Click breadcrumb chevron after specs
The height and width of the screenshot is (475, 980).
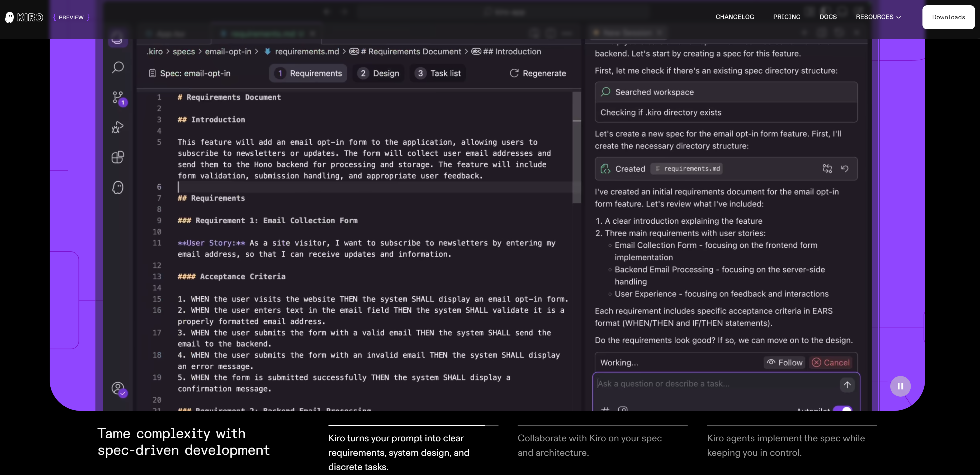pos(200,51)
